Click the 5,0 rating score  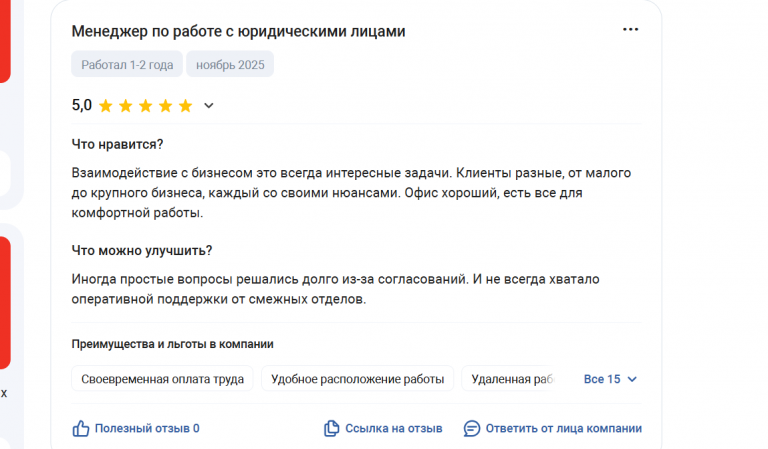click(82, 105)
